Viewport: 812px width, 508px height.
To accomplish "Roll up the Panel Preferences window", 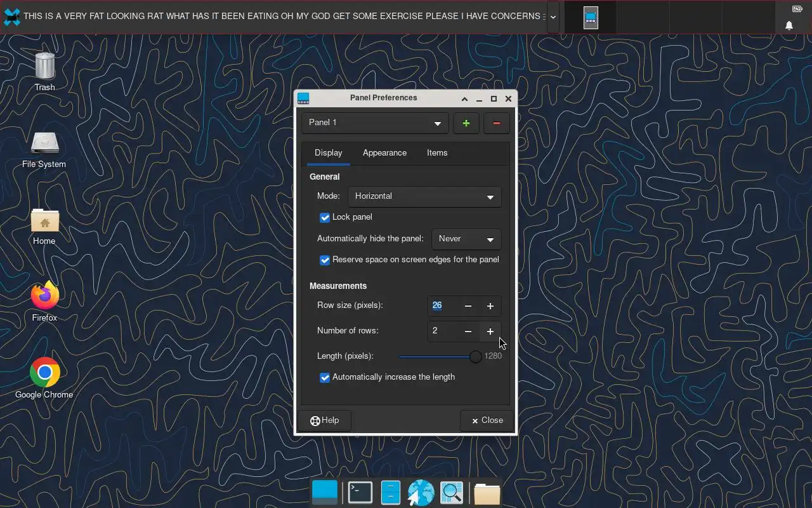I will tap(464, 99).
